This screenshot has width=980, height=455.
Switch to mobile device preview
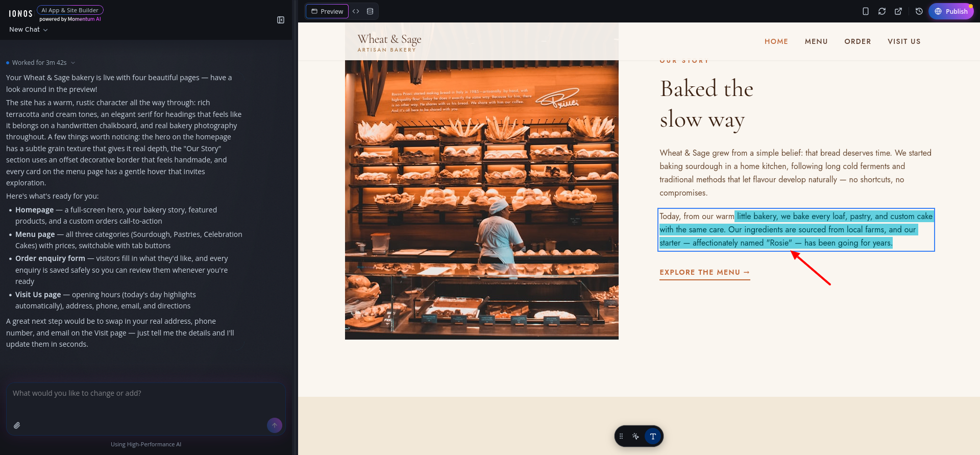[x=866, y=11]
